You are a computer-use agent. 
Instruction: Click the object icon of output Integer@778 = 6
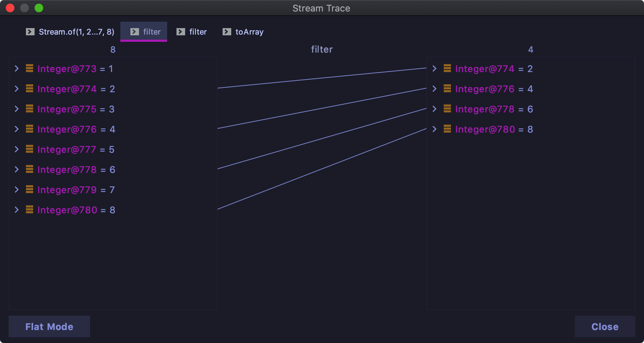[447, 109]
